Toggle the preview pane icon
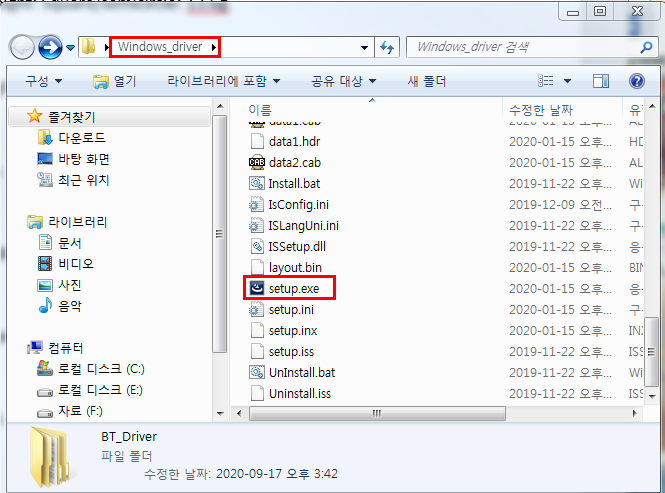 (x=601, y=81)
